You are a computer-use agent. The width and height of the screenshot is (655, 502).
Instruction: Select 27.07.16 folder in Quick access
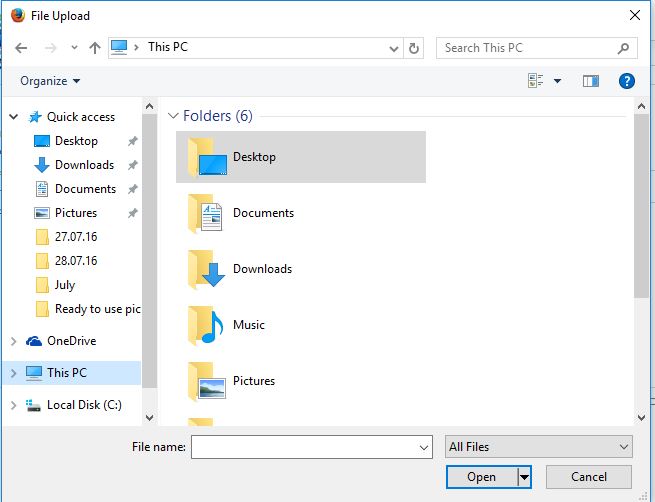coord(75,237)
